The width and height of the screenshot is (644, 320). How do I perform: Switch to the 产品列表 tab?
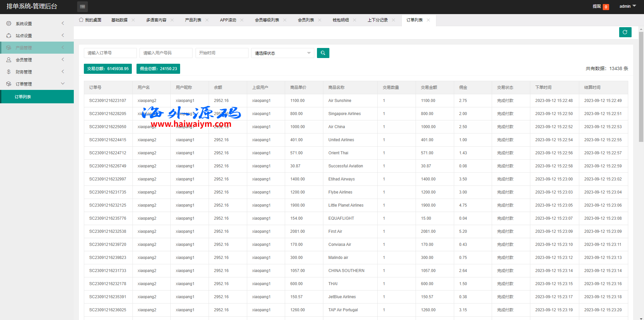(x=193, y=20)
